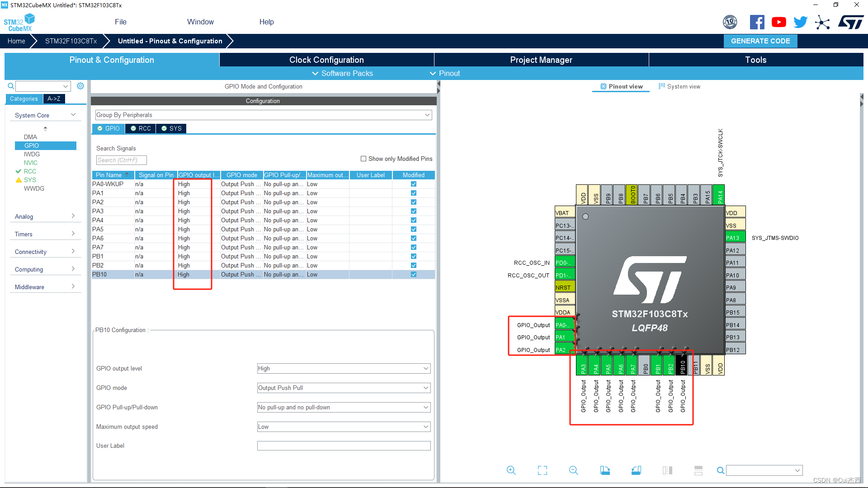This screenshot has width=868, height=488.
Task: Click the STM32CubeMX logo
Action: [x=19, y=22]
